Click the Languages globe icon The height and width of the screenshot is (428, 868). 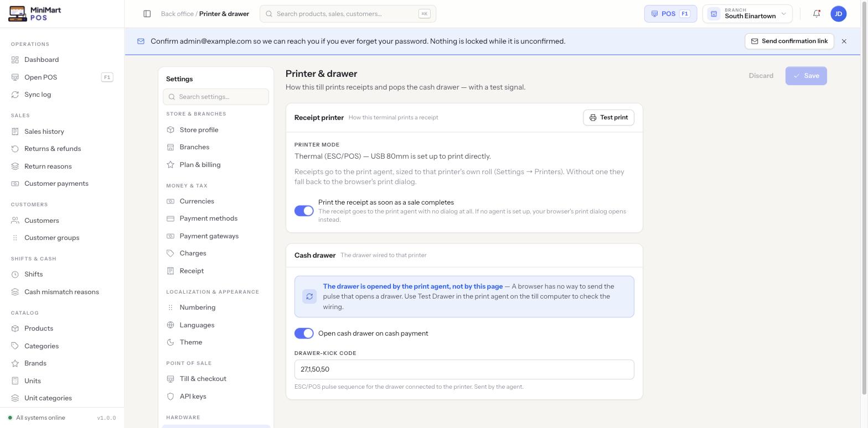point(170,325)
